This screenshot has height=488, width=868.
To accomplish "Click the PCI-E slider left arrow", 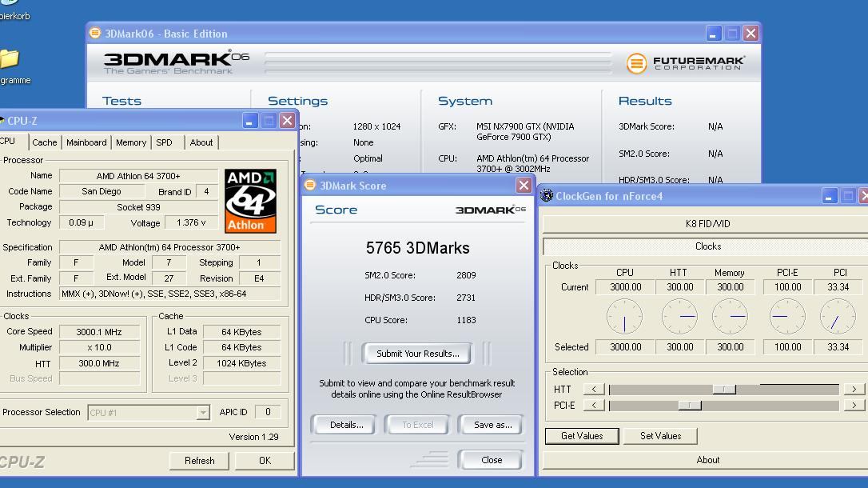I will (x=594, y=405).
